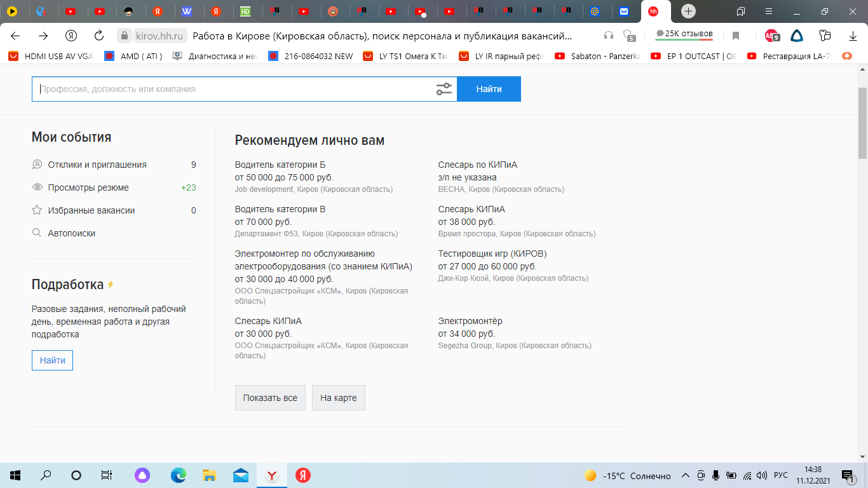This screenshot has height=488, width=868.
Task: Expand hidden system tray icons
Action: tap(685, 475)
